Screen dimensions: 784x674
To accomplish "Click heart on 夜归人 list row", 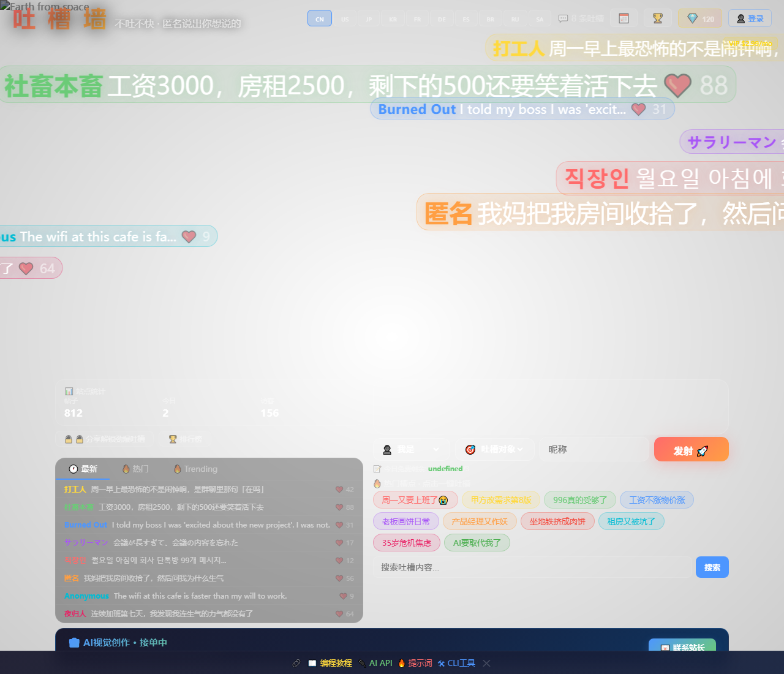I will pyautogui.click(x=339, y=614).
